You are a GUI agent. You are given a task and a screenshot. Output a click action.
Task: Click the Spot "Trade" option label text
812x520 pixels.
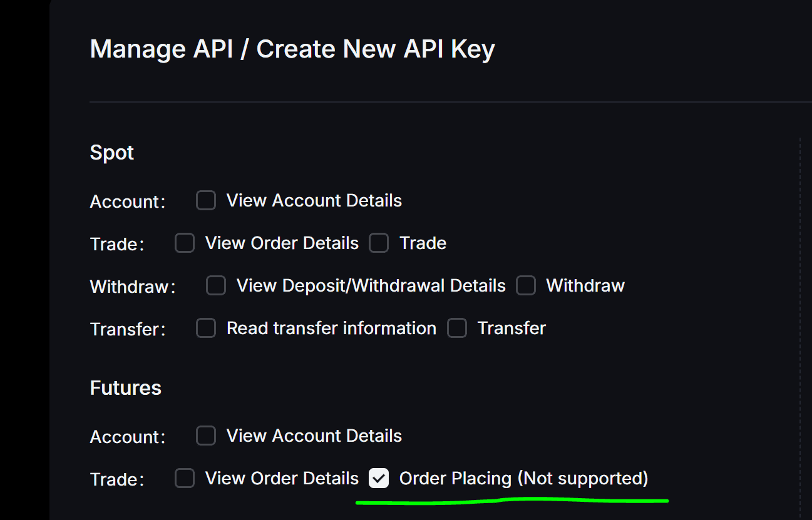click(423, 243)
